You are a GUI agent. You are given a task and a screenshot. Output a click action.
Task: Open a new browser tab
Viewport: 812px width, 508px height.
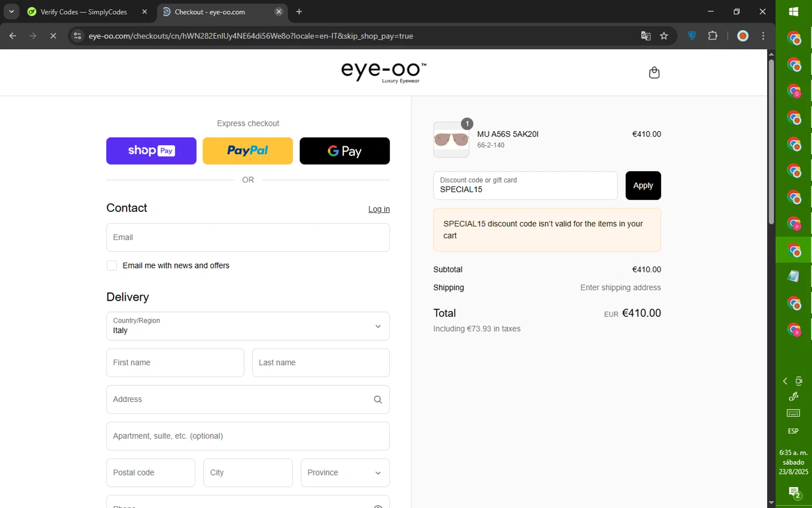click(x=299, y=11)
